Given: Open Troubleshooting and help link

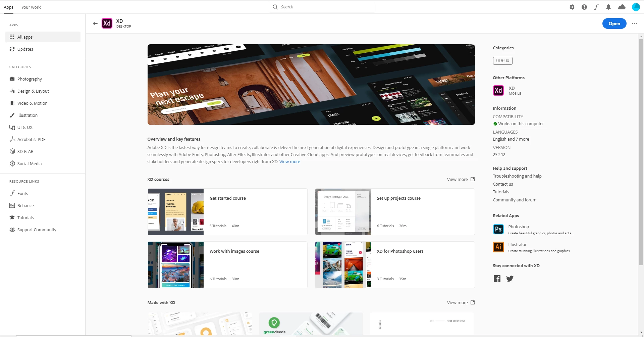Looking at the screenshot, I should tap(517, 176).
